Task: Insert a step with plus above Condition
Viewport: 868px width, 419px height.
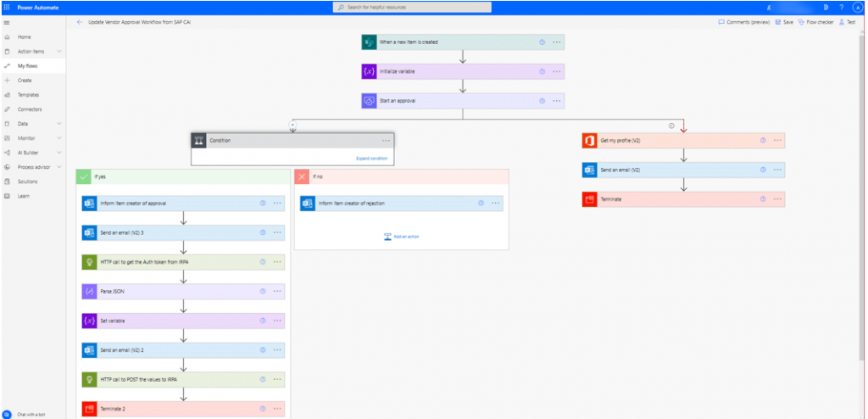Action: 292,126
